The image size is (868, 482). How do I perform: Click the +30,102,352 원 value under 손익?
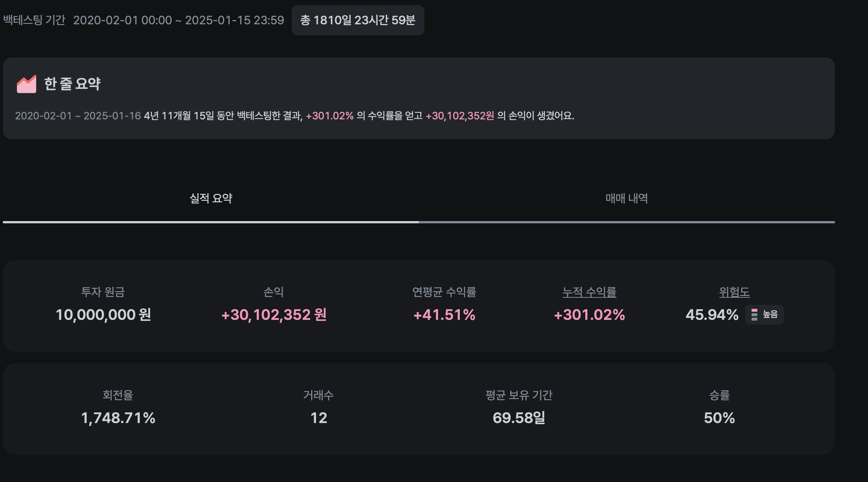point(274,315)
